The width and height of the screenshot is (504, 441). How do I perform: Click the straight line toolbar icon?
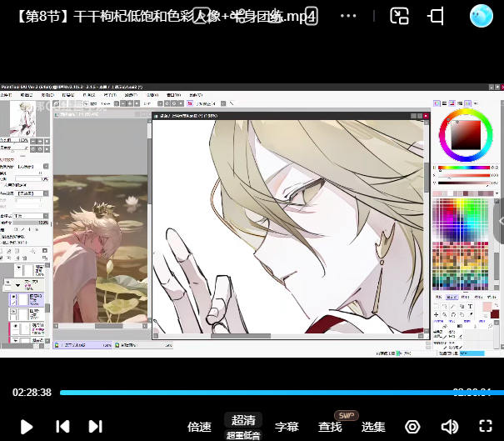[x=232, y=103]
